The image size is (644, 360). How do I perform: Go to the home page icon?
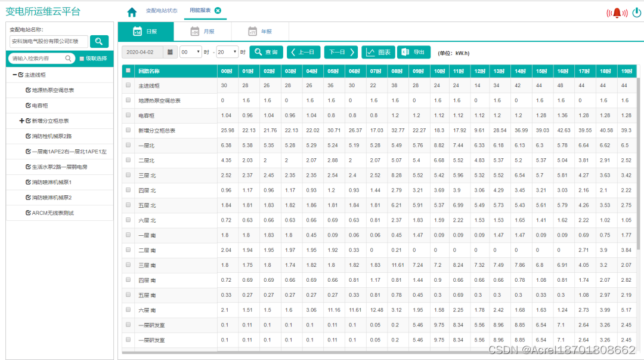point(132,13)
